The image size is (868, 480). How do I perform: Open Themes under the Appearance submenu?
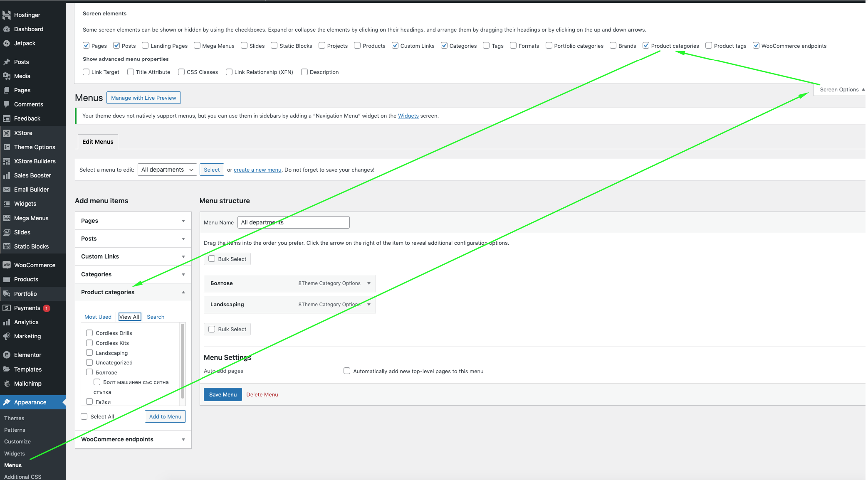[14, 418]
